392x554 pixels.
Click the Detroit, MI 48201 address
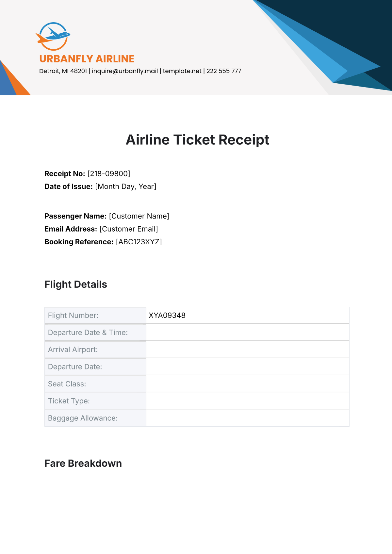pyautogui.click(x=63, y=71)
